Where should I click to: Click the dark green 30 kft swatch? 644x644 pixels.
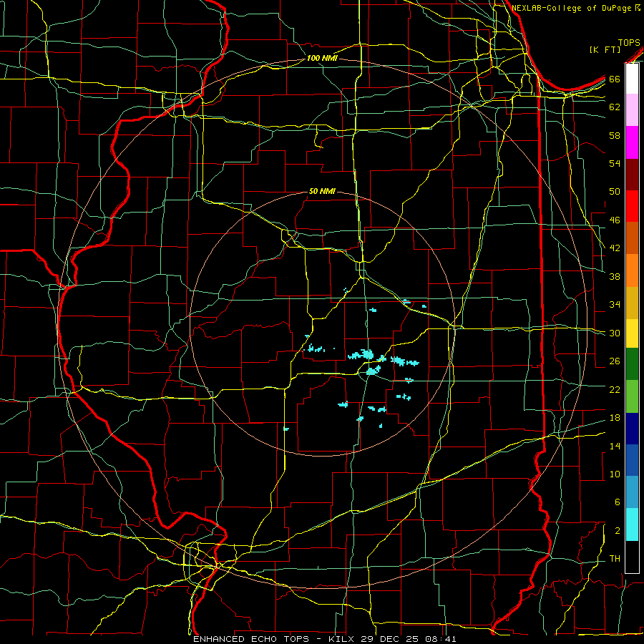tap(632, 364)
